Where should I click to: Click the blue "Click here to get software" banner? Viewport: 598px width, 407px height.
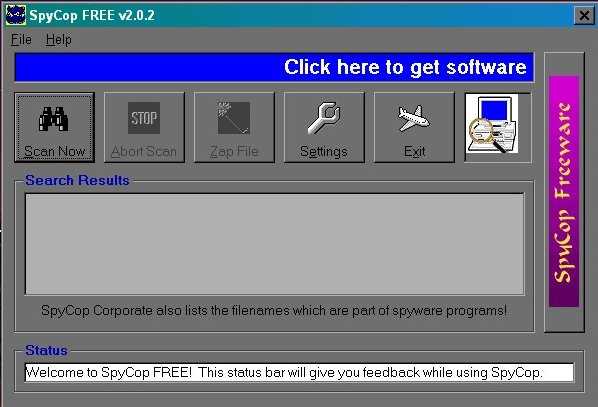click(x=274, y=67)
